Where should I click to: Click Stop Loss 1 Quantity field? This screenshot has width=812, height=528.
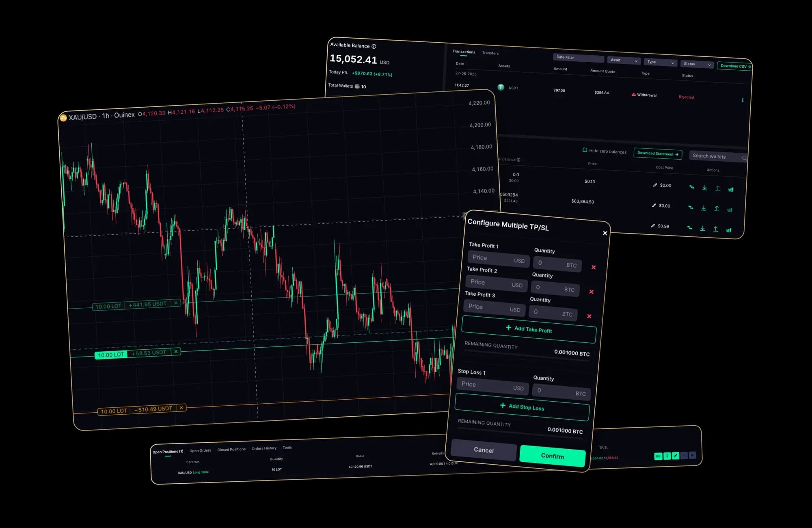point(561,392)
